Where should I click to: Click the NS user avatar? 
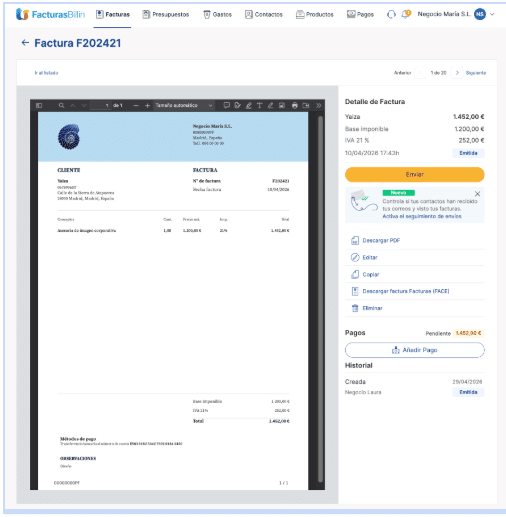click(480, 14)
